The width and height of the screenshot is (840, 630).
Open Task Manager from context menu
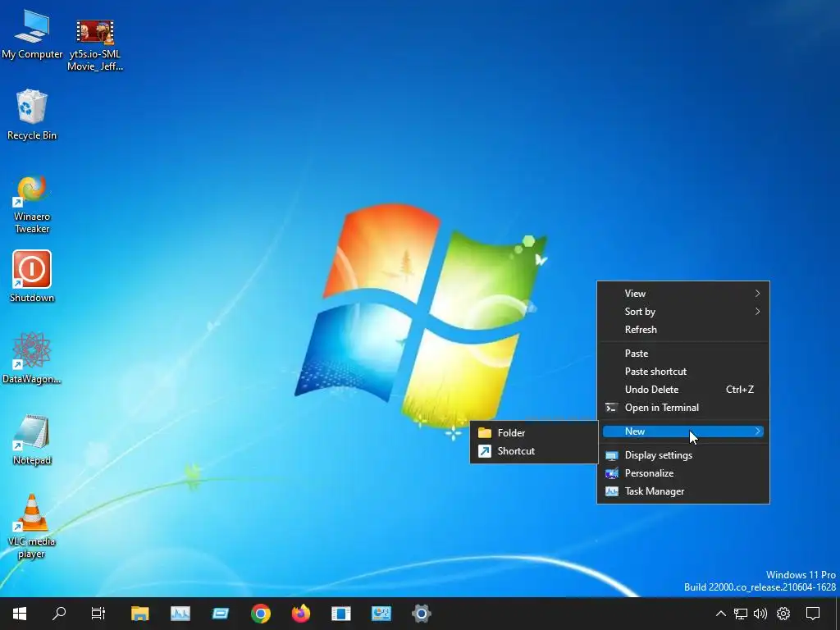pyautogui.click(x=683, y=492)
